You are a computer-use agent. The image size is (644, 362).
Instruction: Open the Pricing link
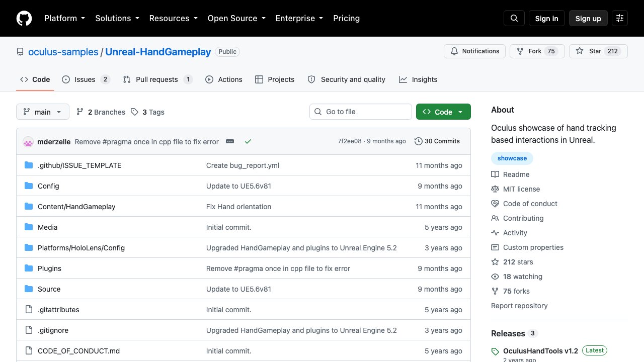(347, 18)
